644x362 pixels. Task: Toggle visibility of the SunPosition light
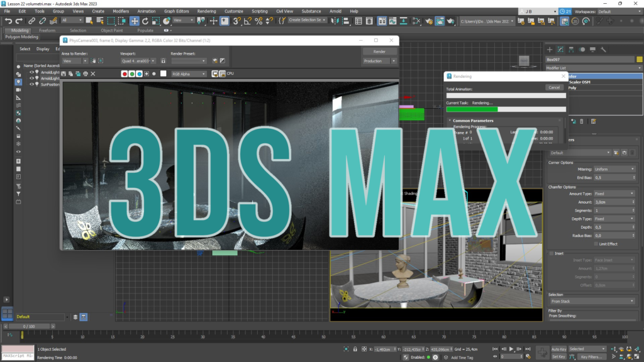coord(31,84)
